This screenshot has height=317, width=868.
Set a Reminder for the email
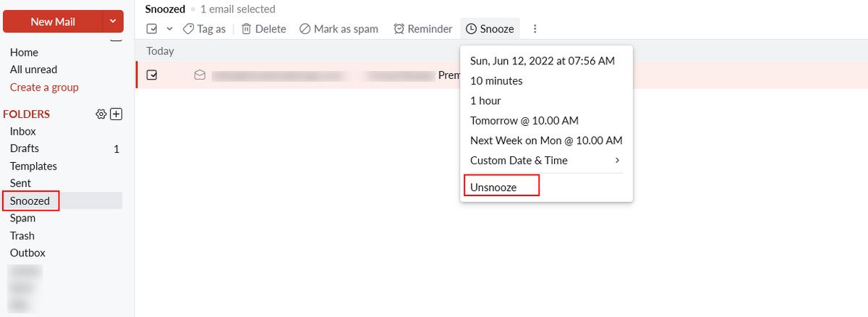point(423,29)
